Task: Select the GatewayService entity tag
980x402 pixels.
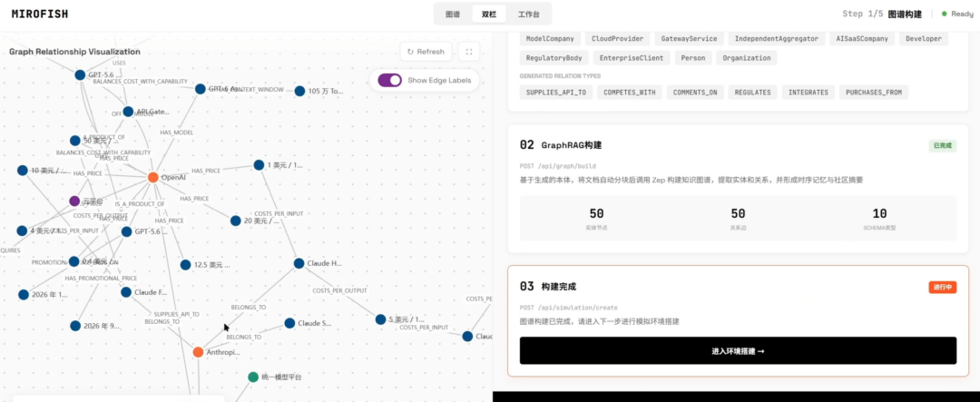Action: [x=689, y=39]
